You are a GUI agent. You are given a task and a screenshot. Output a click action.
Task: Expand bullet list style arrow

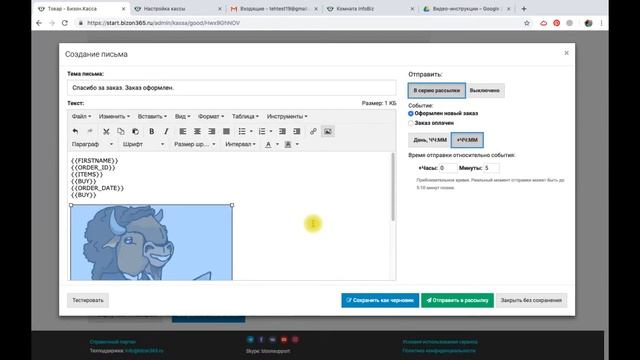click(x=251, y=131)
